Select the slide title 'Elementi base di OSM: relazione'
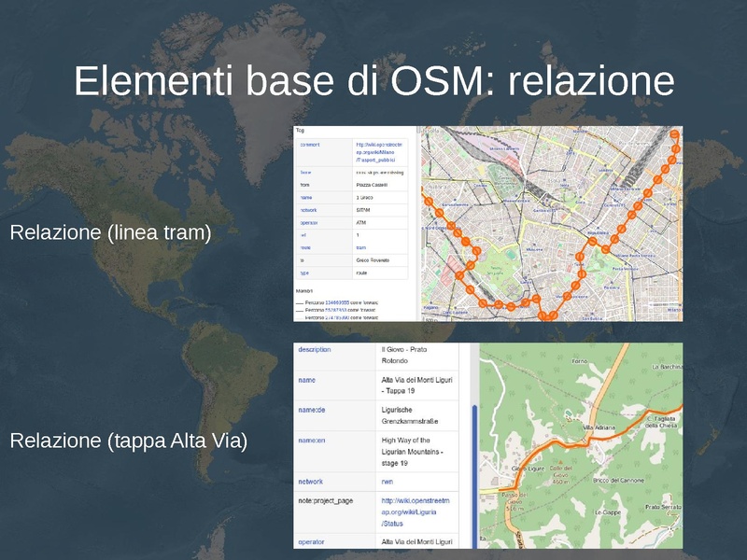747x560 pixels. pyautogui.click(x=373, y=81)
